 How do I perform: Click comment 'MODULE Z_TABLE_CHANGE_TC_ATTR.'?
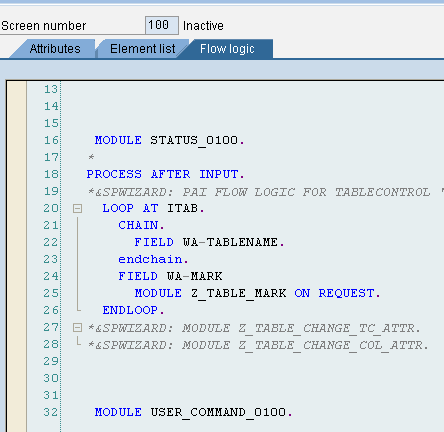301,328
